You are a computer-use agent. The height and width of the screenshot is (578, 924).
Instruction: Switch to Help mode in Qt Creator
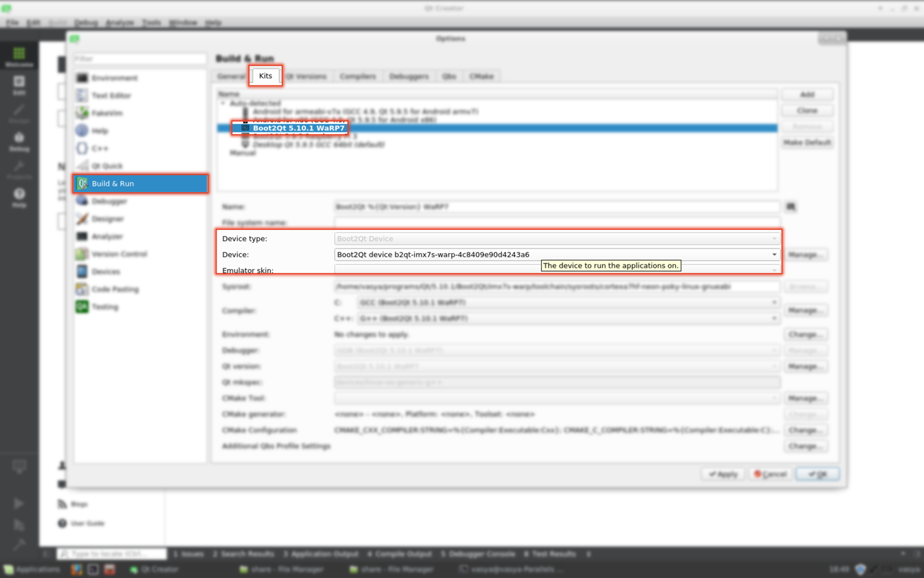[x=19, y=198]
